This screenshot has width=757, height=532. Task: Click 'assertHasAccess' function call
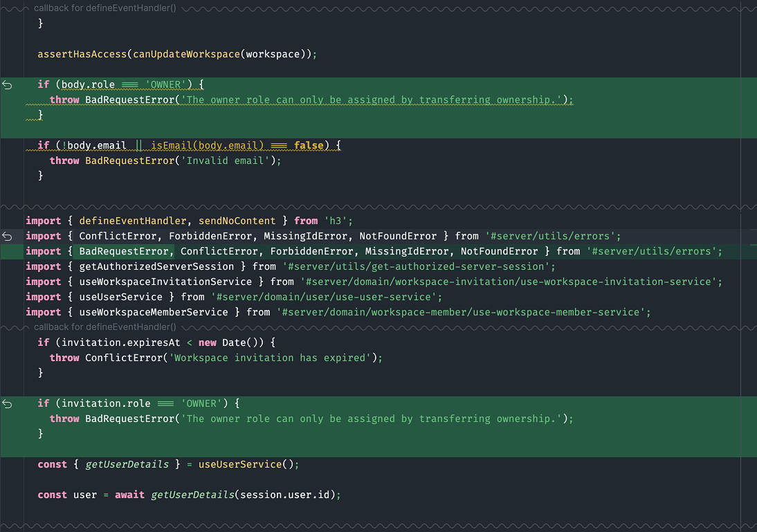[x=82, y=54]
